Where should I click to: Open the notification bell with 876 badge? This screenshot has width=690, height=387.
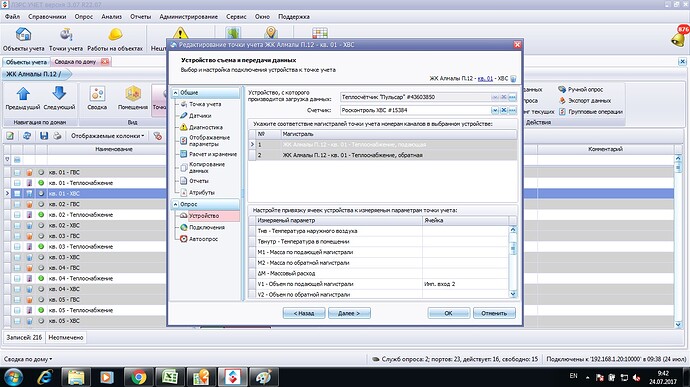click(679, 37)
